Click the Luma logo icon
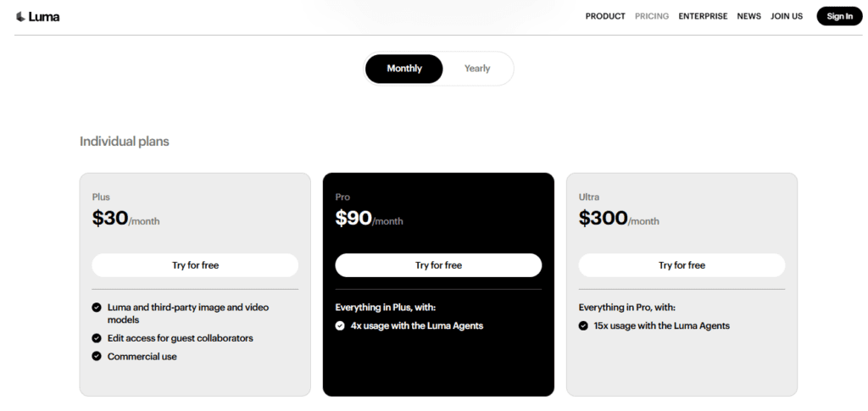Viewport: 868px width, 411px height. (20, 16)
